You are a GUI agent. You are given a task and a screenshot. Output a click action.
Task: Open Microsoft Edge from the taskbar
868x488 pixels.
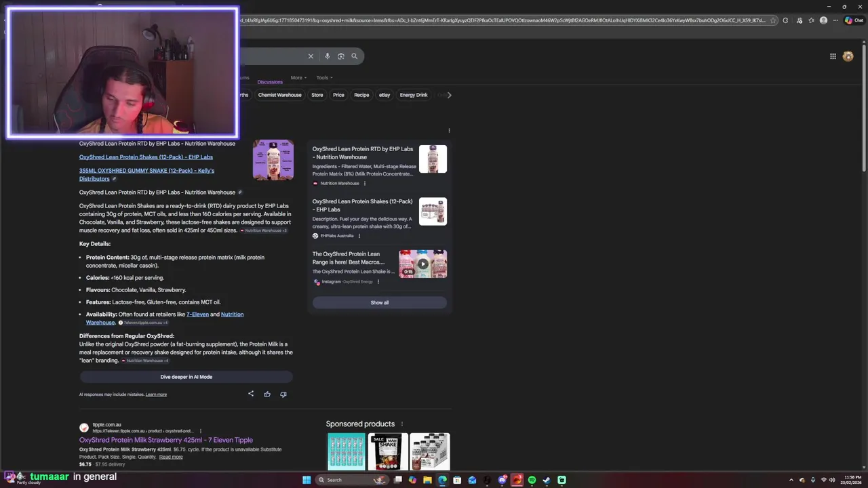point(442,480)
